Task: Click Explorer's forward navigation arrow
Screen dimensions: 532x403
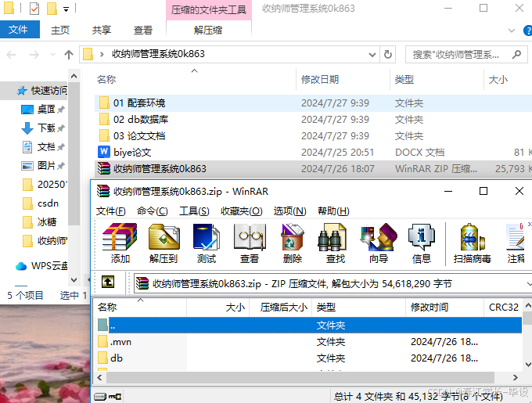Action: (x=34, y=54)
